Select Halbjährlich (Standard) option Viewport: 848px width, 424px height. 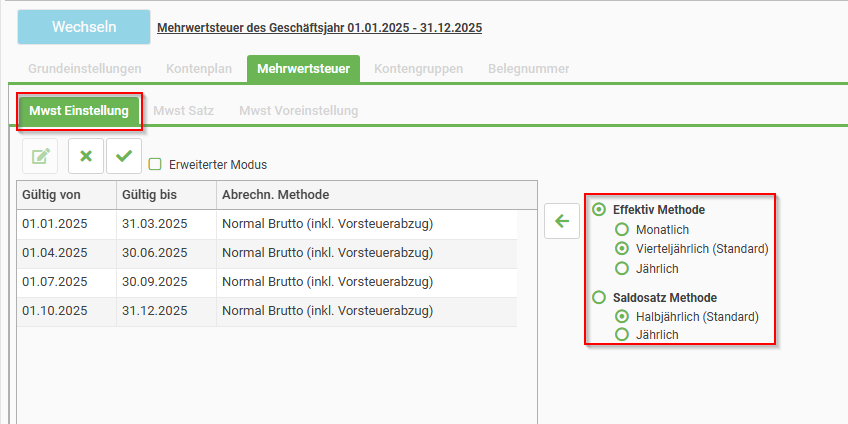[622, 316]
